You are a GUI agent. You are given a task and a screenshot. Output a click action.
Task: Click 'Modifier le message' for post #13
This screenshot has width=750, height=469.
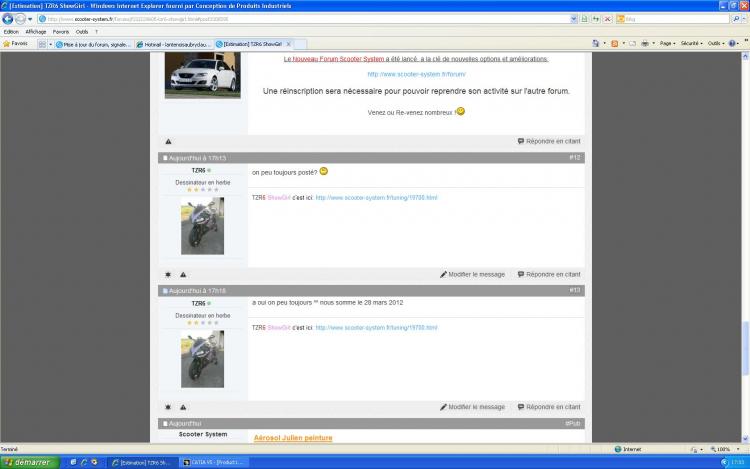pyautogui.click(x=473, y=407)
